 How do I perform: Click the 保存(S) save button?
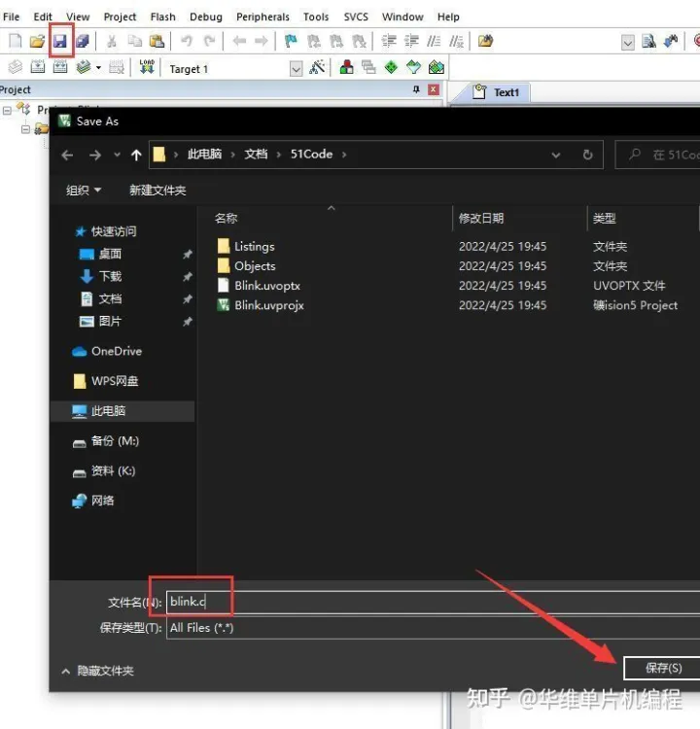pyautogui.click(x=662, y=668)
